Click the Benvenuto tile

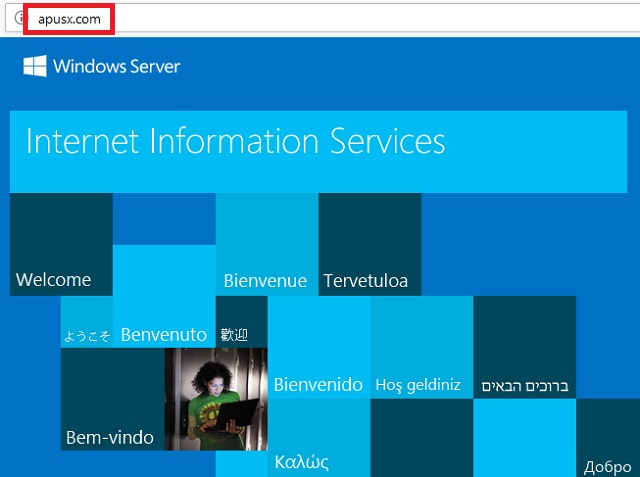pyautogui.click(x=164, y=296)
